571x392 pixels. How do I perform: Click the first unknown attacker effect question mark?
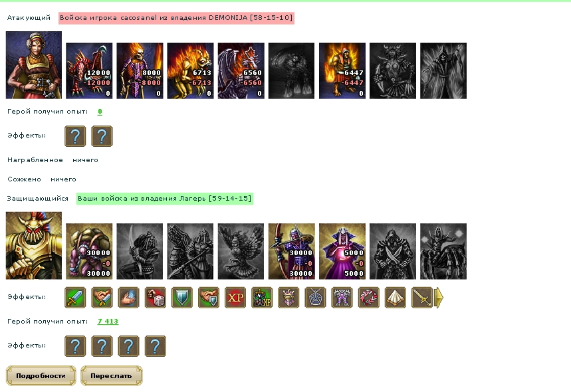[x=75, y=136]
